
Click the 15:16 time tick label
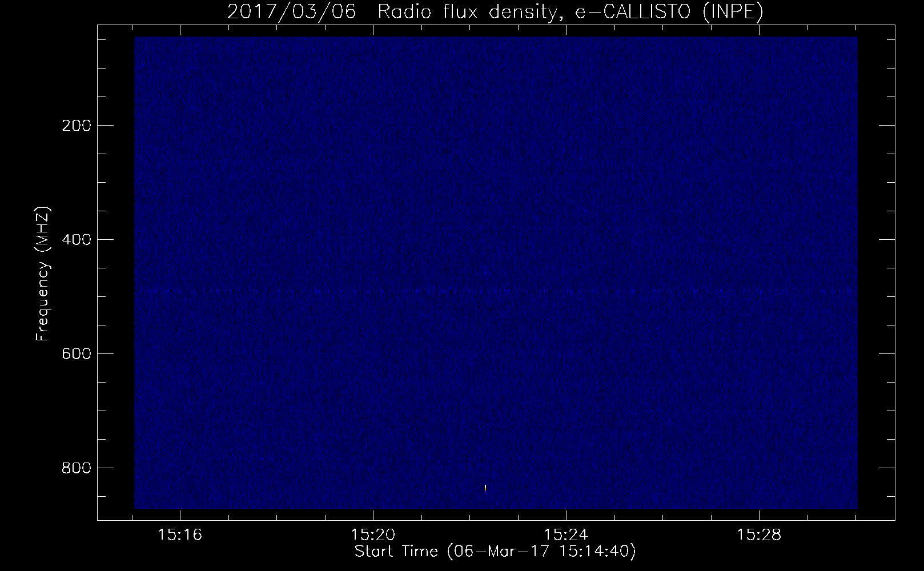[x=180, y=535]
